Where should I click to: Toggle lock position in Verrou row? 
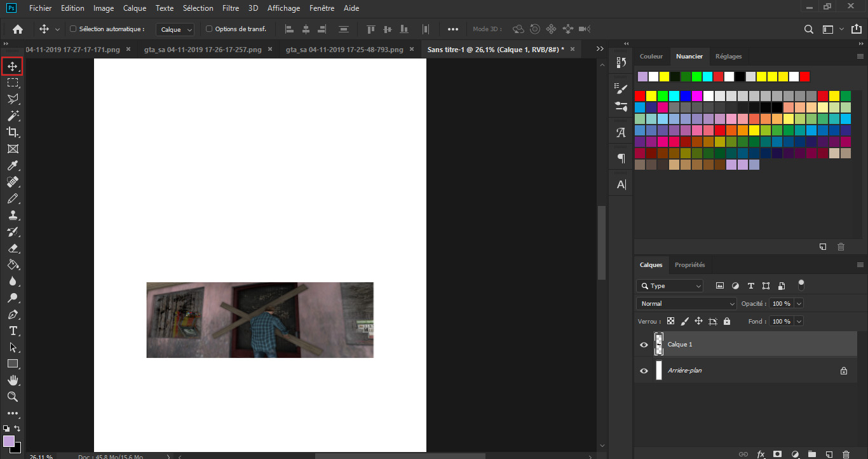[x=698, y=322]
